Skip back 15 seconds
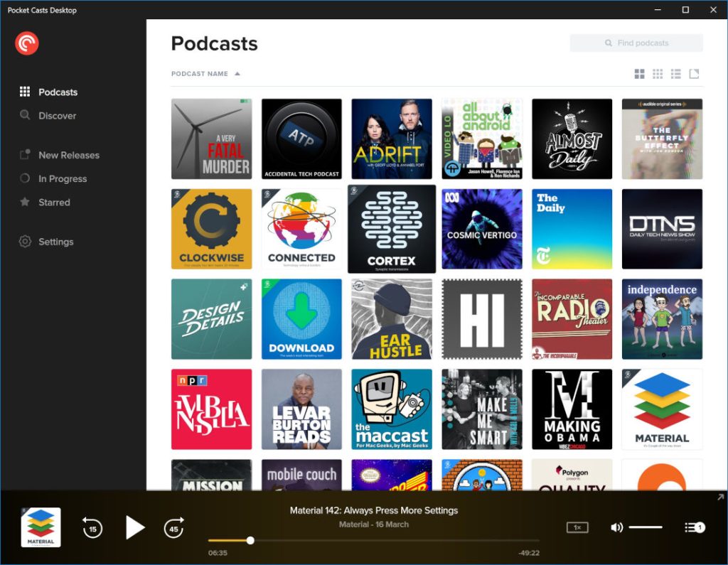The height and width of the screenshot is (565, 728). click(92, 528)
